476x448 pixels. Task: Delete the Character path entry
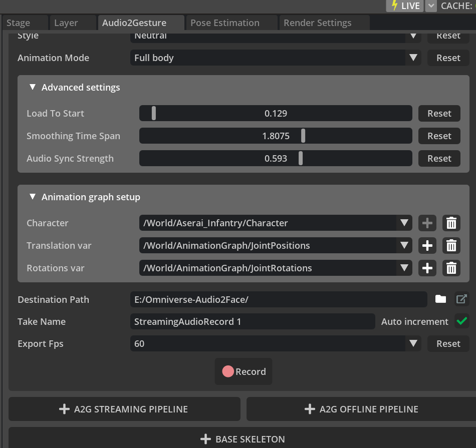click(x=451, y=223)
